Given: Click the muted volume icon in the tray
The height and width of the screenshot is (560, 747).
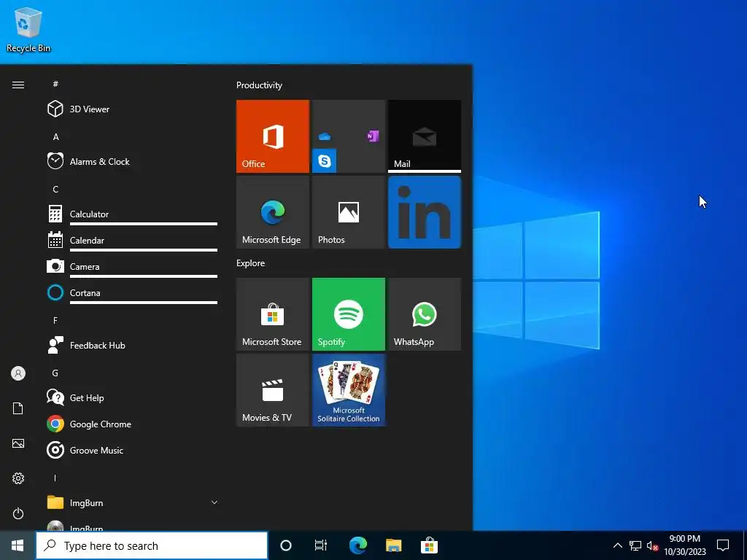Looking at the screenshot, I should click(652, 545).
